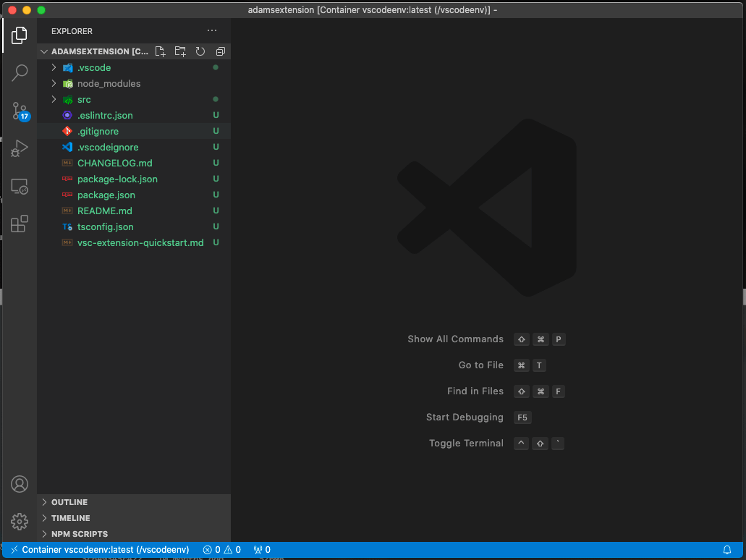Open package.json
Viewport: 746px width, 560px height.
[x=134, y=195]
